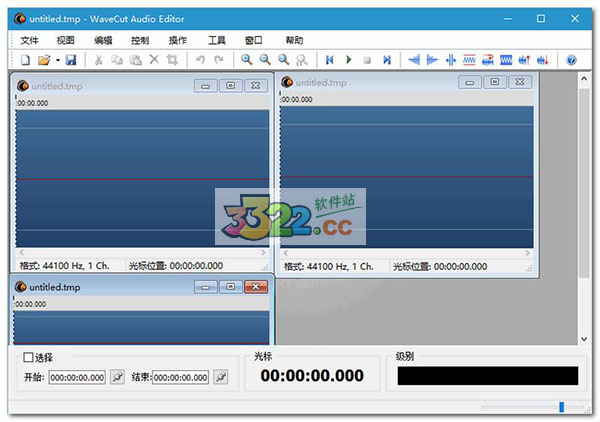Screen dimensions: 600x422
Task: Open the 文件 menu
Action: [29, 40]
